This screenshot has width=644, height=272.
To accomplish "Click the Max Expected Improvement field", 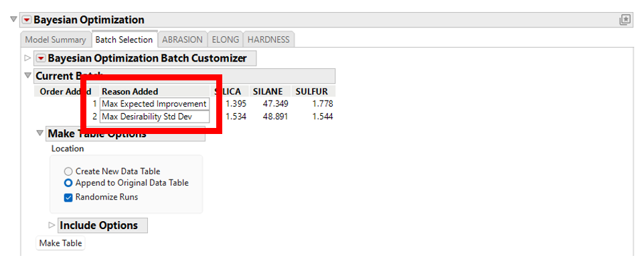I will (x=155, y=104).
